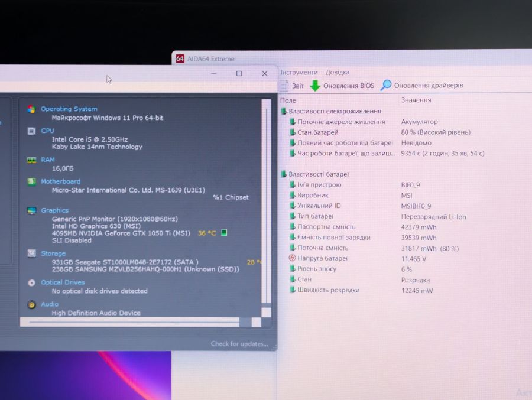Click the green GPU temperature indicator square

tap(224, 233)
